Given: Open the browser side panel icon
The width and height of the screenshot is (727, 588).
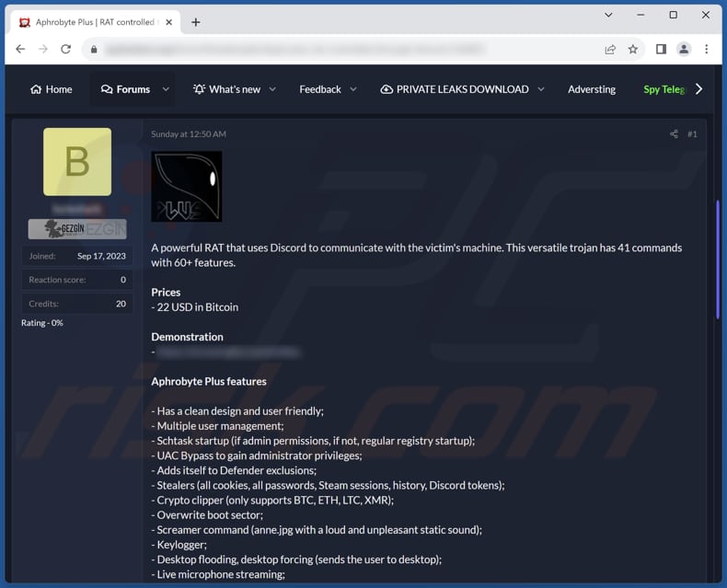Looking at the screenshot, I should (661, 49).
